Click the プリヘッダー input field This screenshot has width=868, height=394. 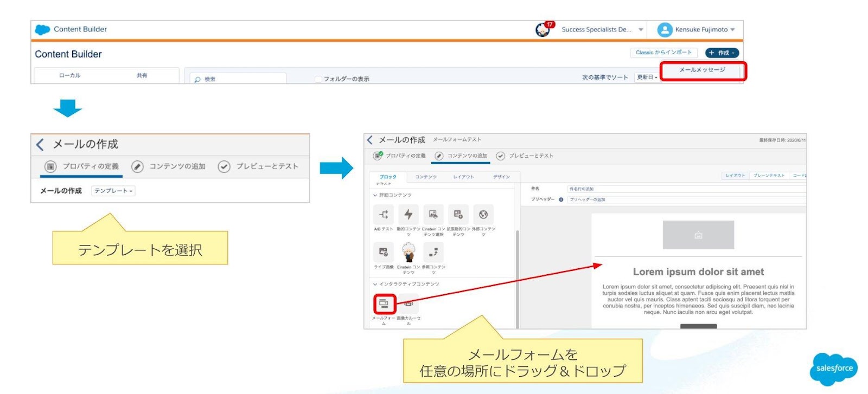coord(686,199)
